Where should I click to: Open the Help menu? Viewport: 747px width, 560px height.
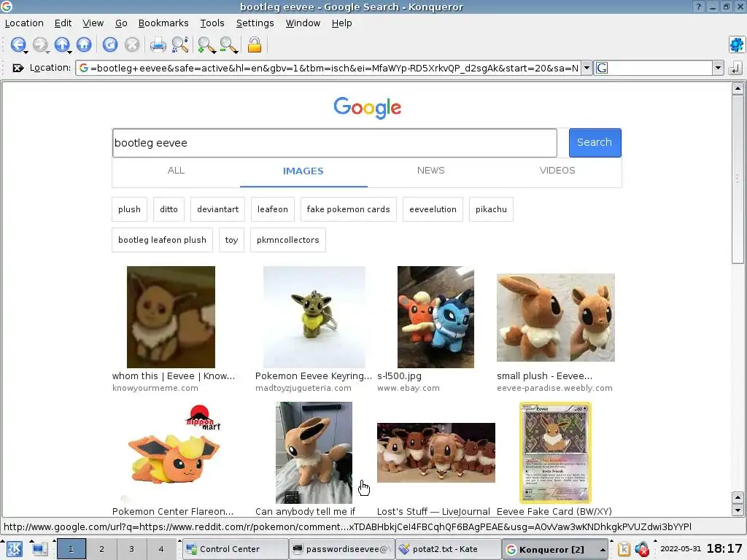[x=341, y=23]
